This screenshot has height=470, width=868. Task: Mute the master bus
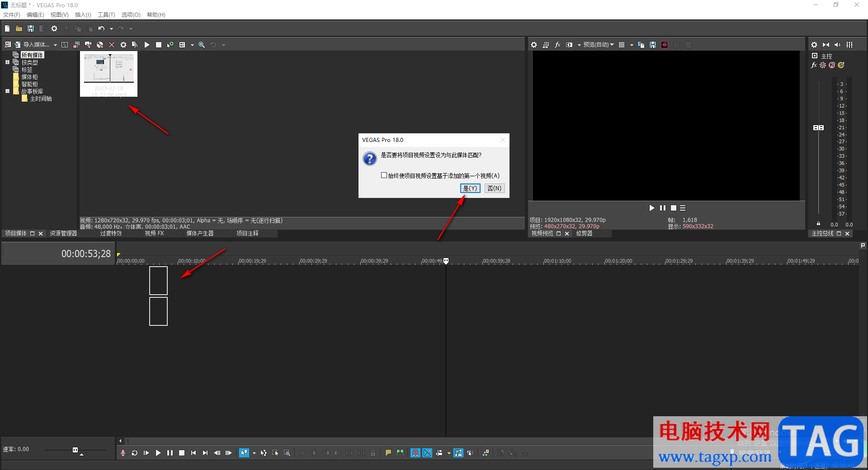point(832,65)
